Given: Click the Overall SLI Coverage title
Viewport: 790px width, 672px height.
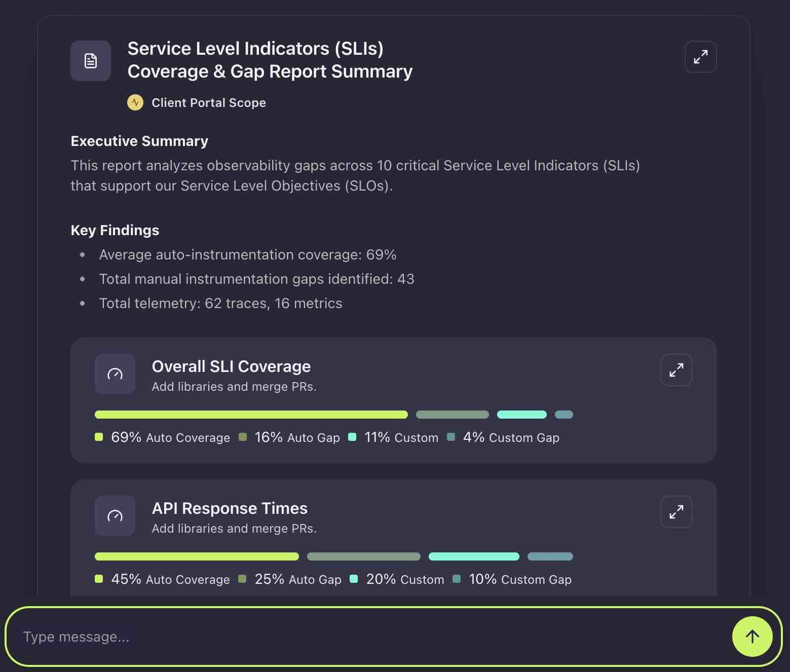Looking at the screenshot, I should [231, 366].
